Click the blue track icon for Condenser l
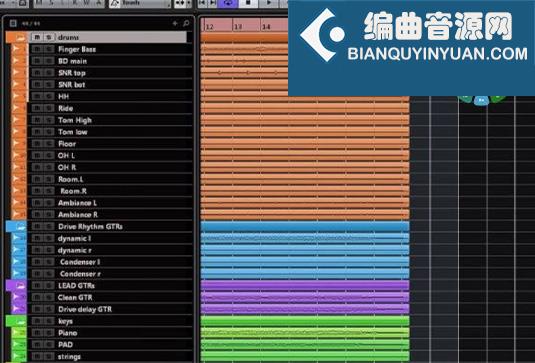This screenshot has width=535, height=363. [16, 262]
